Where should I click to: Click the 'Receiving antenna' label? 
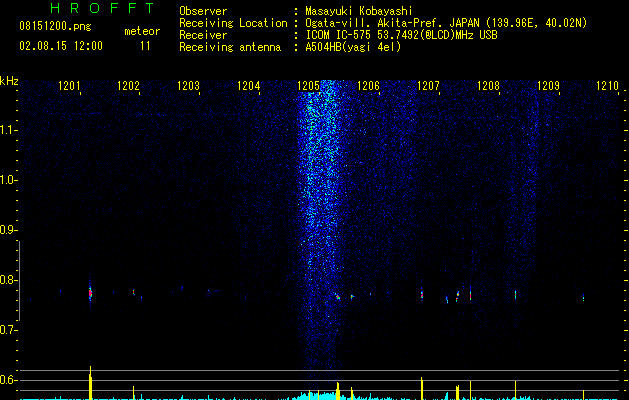pyautogui.click(x=230, y=47)
